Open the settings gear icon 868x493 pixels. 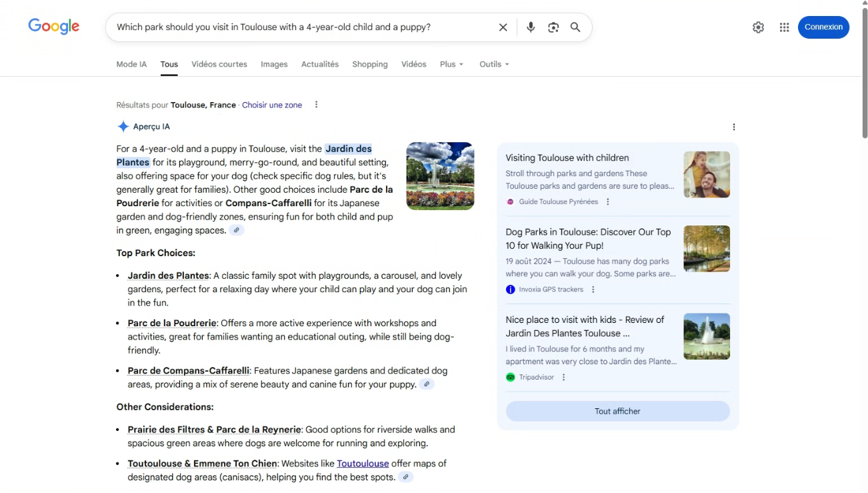[x=758, y=27]
